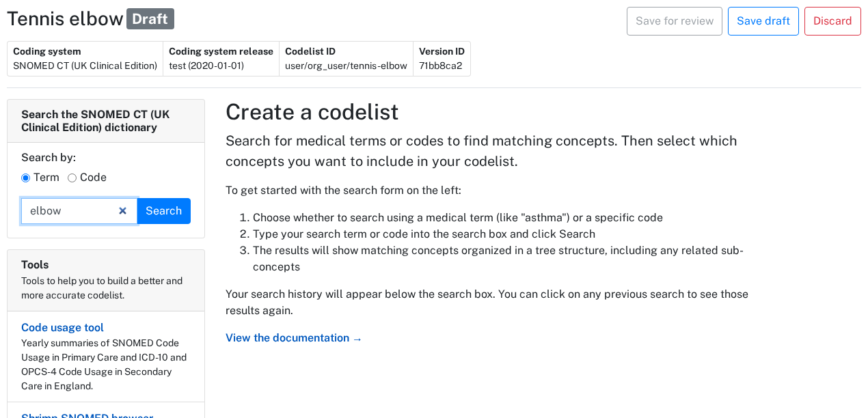Open the View the documentation link

click(294, 338)
